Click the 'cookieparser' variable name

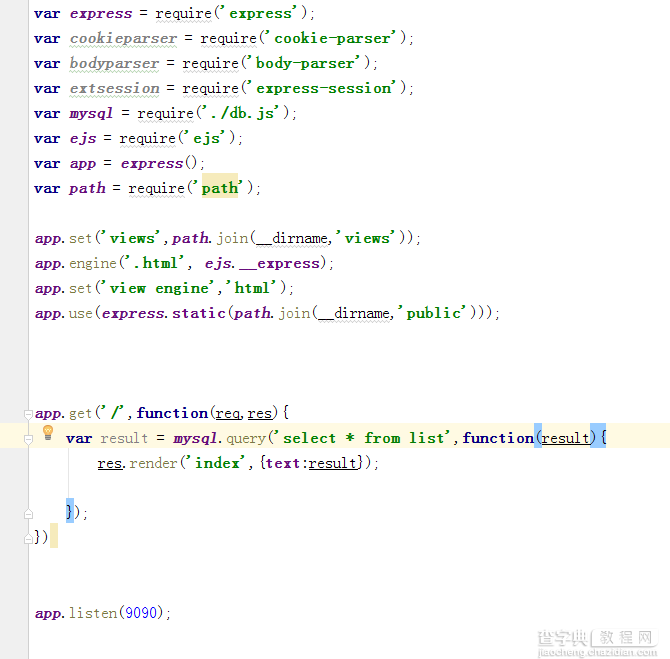pyautogui.click(x=123, y=38)
